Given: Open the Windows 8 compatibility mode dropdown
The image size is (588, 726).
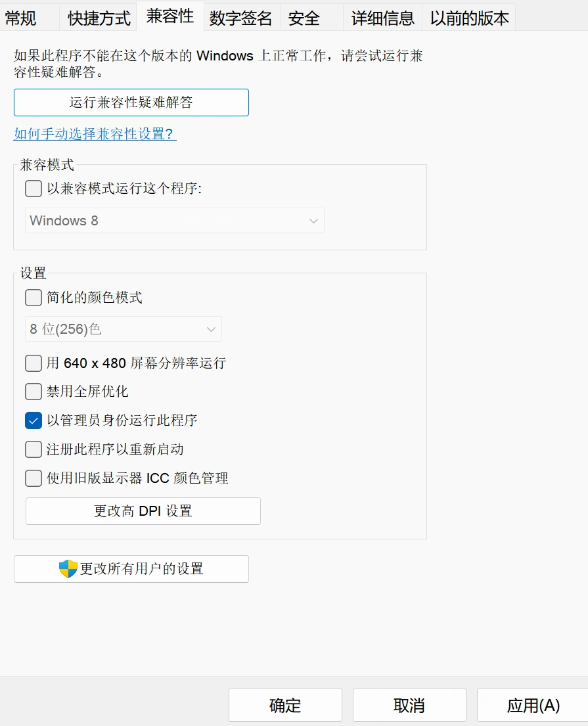Looking at the screenshot, I should pyautogui.click(x=175, y=221).
